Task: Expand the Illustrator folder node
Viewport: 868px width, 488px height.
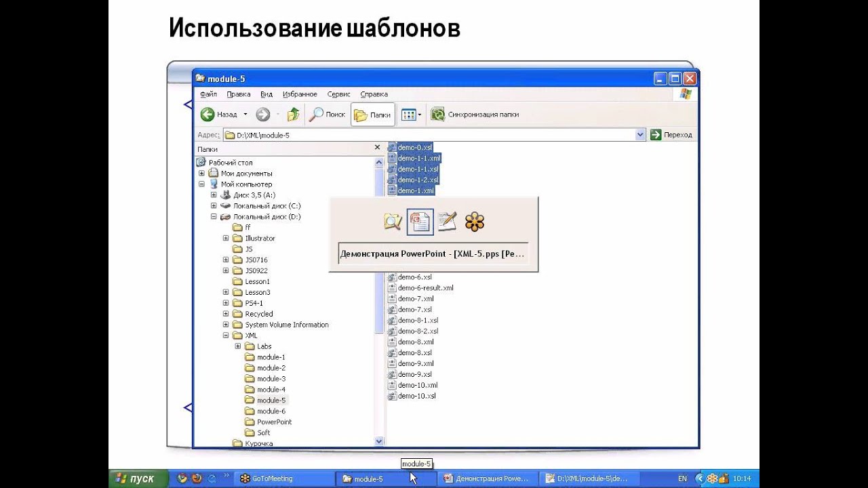Action: 226,239
